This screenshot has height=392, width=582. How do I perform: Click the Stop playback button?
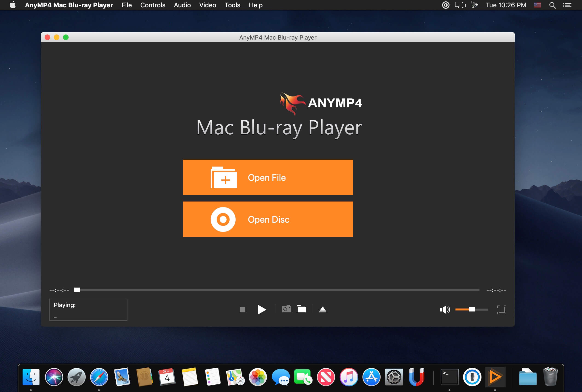tap(242, 309)
